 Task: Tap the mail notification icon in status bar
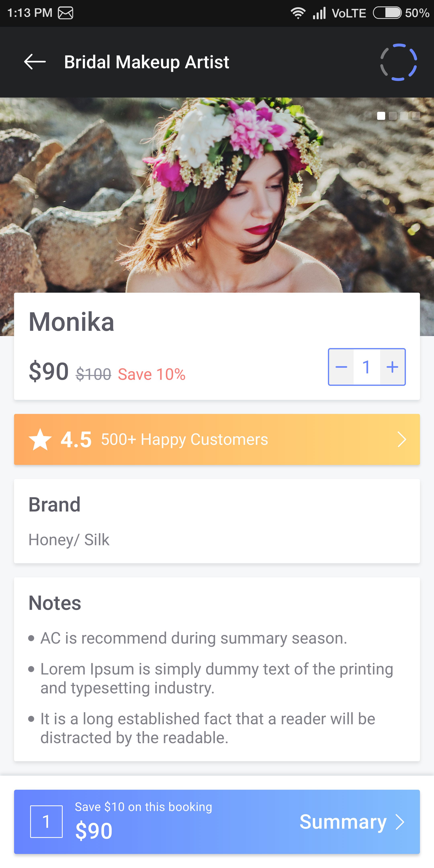tap(66, 13)
